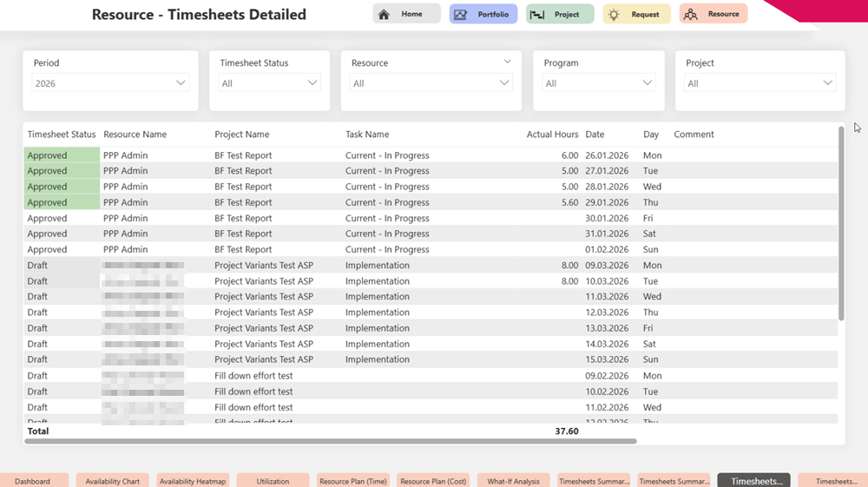Screen dimensions: 868x487
Task: Switch to the Resource Plan (Cost) tab
Action: pyautogui.click(x=433, y=481)
